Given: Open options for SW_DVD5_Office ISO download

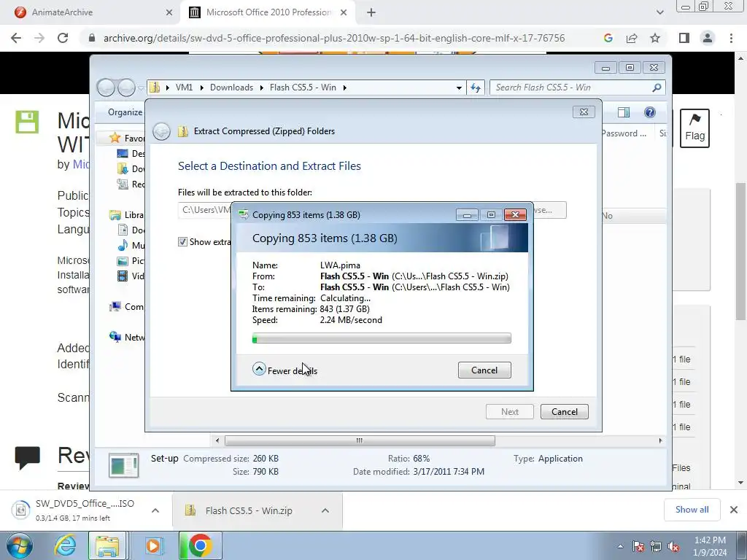Looking at the screenshot, I should tap(155, 510).
